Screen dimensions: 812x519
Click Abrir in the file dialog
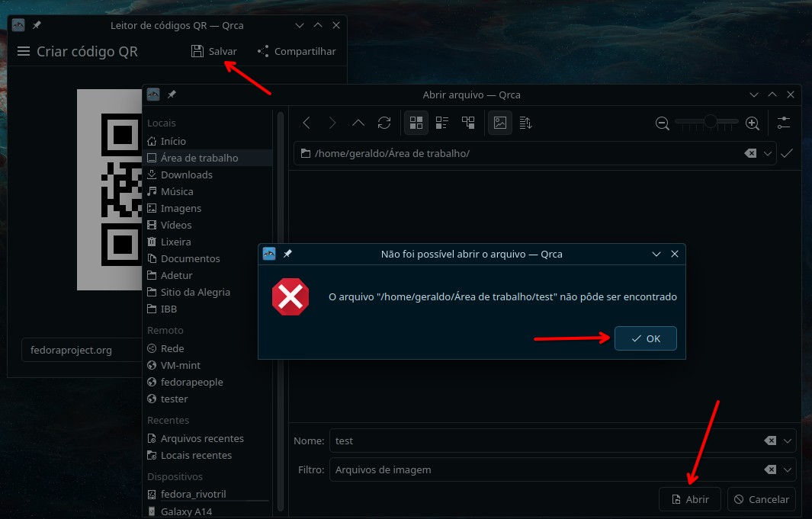[x=690, y=499]
